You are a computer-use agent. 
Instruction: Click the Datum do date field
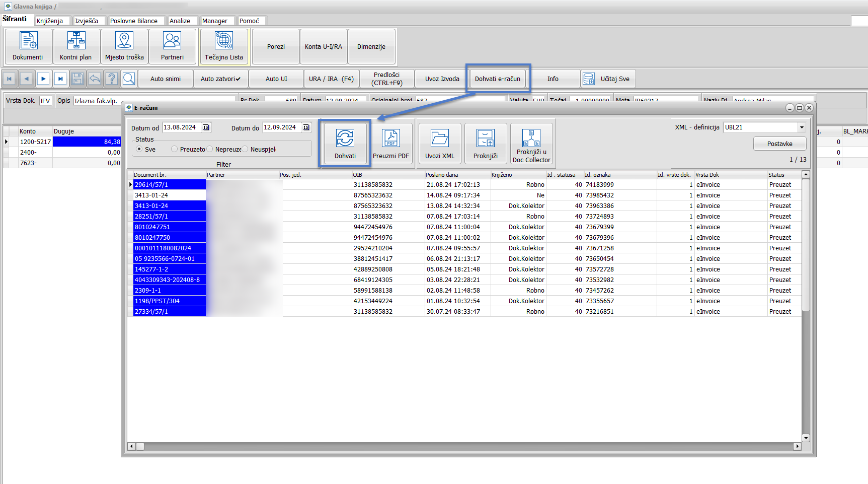click(x=282, y=127)
